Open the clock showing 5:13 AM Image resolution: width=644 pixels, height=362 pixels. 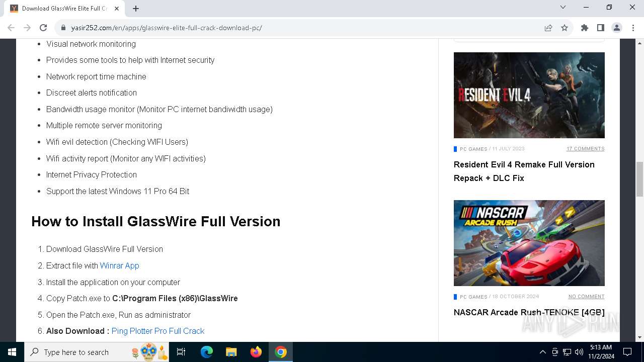(601, 352)
